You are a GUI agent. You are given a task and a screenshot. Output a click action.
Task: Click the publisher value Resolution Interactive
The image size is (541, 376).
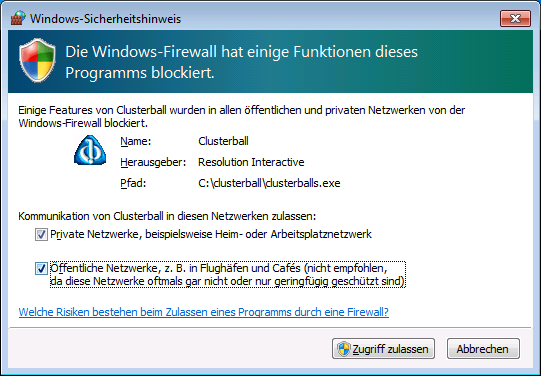click(251, 162)
